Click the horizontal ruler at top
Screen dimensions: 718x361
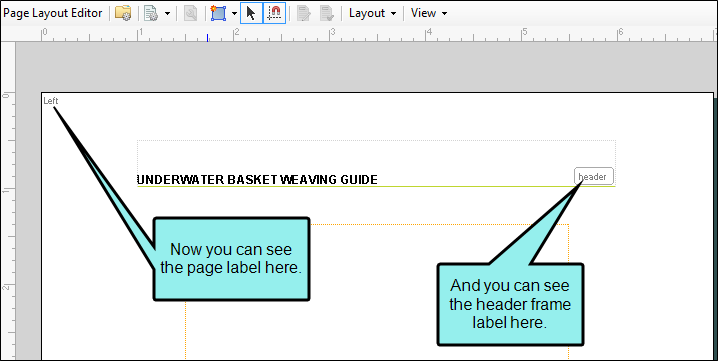point(366,33)
